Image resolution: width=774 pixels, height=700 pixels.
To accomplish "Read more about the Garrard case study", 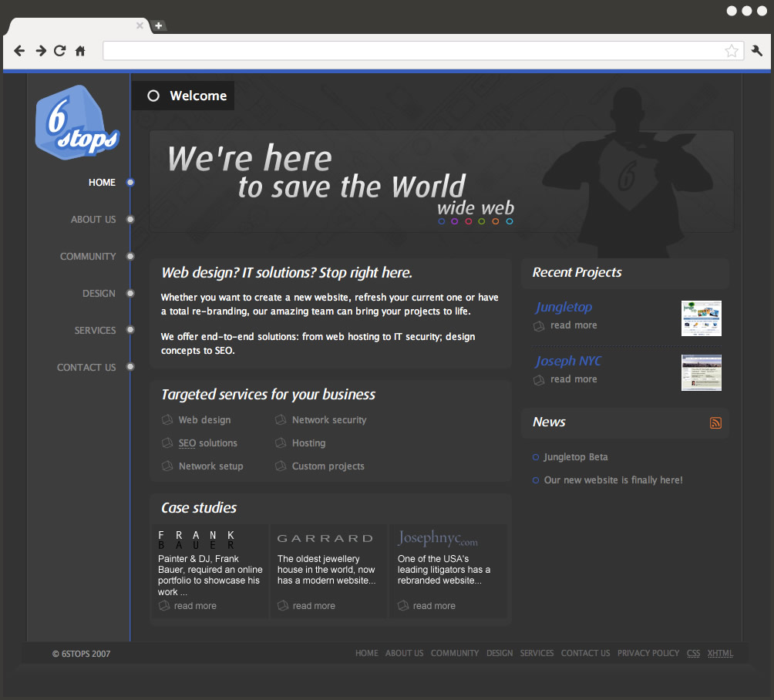I will (314, 606).
